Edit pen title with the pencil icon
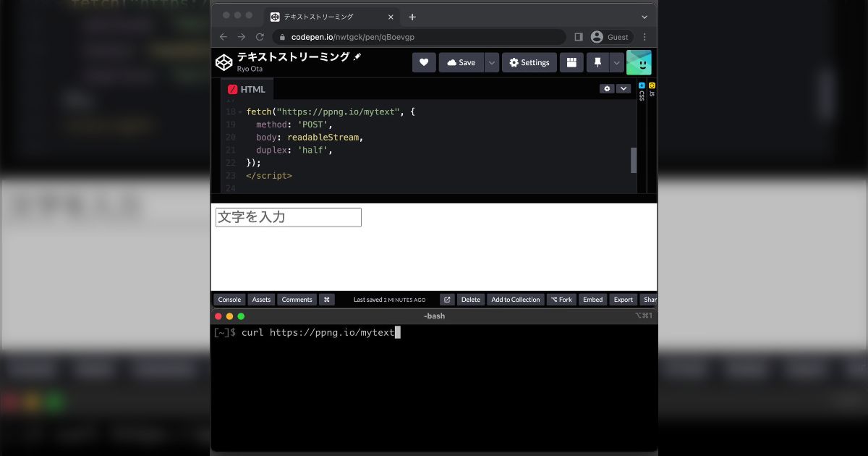Viewport: 868px width, 456px height. pyautogui.click(x=357, y=56)
